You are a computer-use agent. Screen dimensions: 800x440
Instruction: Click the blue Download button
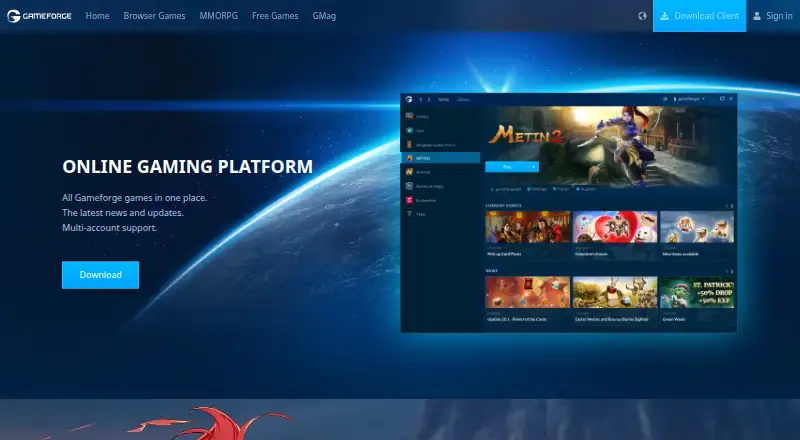pyautogui.click(x=101, y=275)
